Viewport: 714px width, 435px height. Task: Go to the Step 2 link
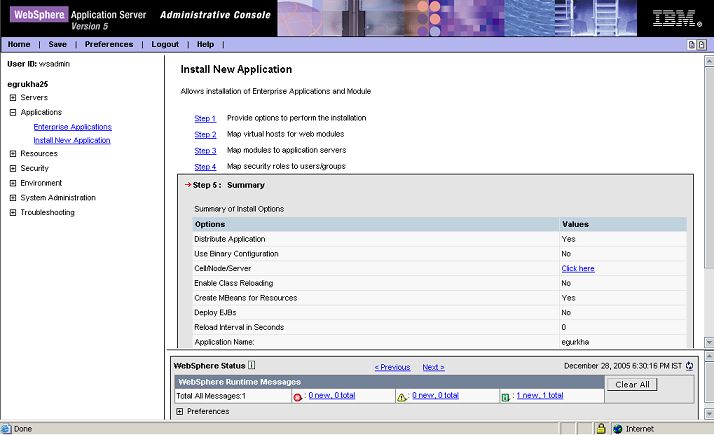[x=205, y=134]
